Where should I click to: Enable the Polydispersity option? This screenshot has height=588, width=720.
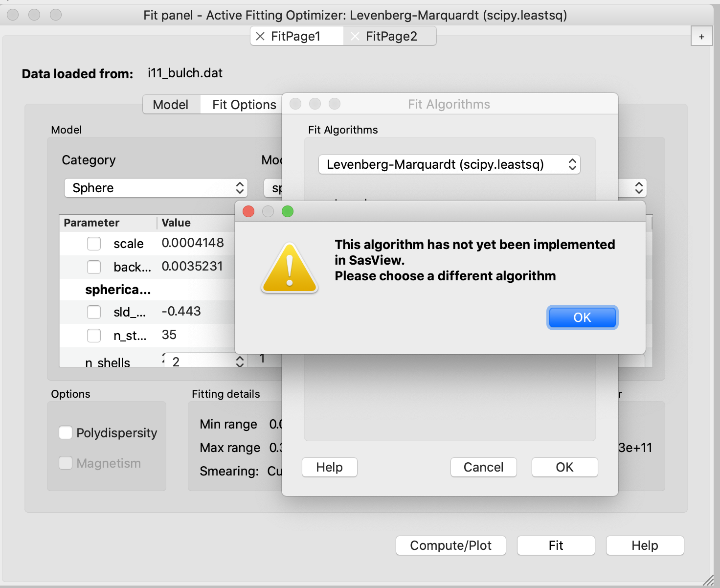tap(66, 432)
